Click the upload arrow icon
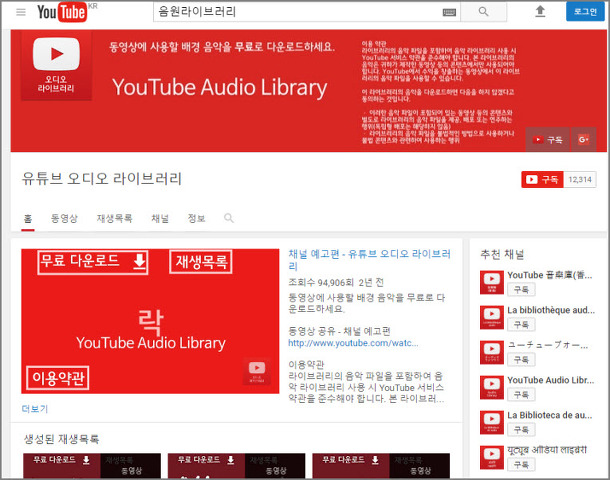This screenshot has width=610, height=480. click(540, 12)
